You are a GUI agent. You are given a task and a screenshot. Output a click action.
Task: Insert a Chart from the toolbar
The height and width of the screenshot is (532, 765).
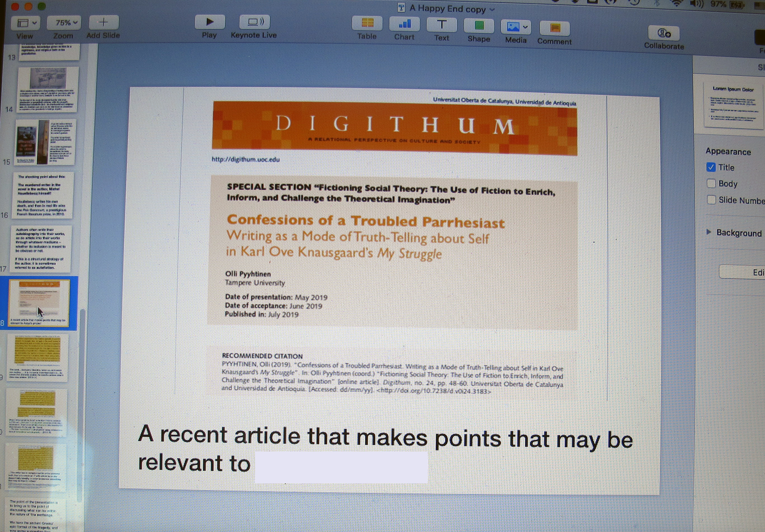404,24
